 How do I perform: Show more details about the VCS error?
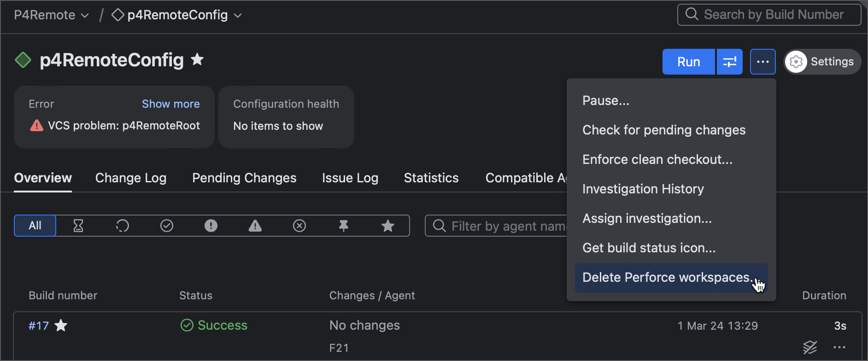coord(170,104)
